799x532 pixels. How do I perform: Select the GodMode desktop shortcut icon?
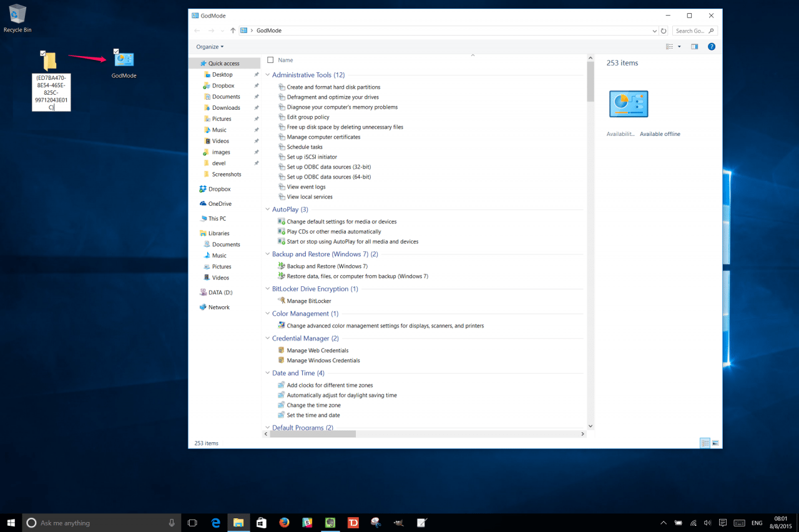click(x=124, y=60)
